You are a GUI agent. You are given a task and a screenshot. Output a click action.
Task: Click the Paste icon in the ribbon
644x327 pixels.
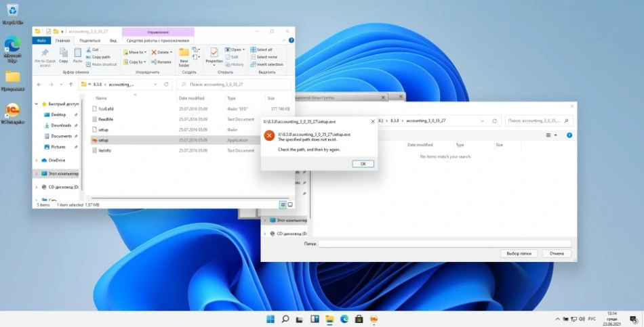point(78,54)
